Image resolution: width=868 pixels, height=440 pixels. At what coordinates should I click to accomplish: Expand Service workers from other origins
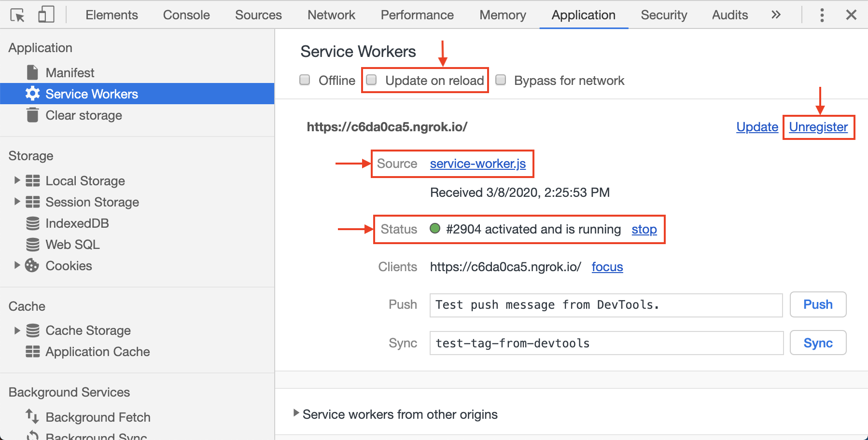(x=295, y=414)
